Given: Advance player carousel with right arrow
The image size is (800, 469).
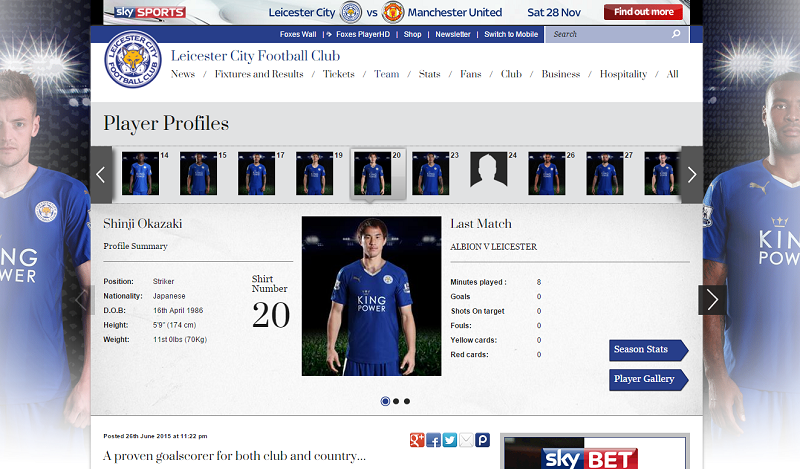Looking at the screenshot, I should point(692,175).
